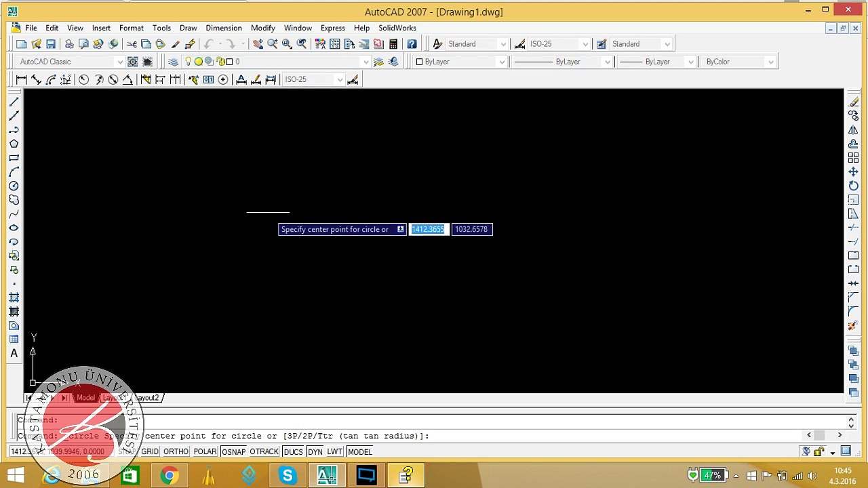Open the File menu
Image resolution: width=868 pixels, height=488 pixels.
(x=31, y=28)
